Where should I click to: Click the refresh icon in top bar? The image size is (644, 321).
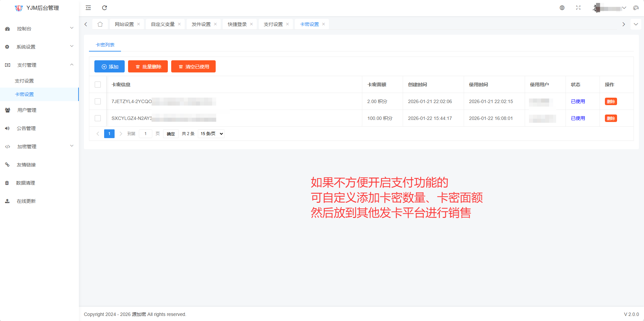(x=104, y=8)
